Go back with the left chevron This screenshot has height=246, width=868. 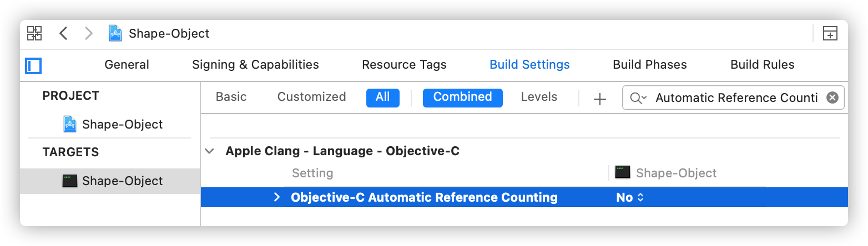coord(63,33)
